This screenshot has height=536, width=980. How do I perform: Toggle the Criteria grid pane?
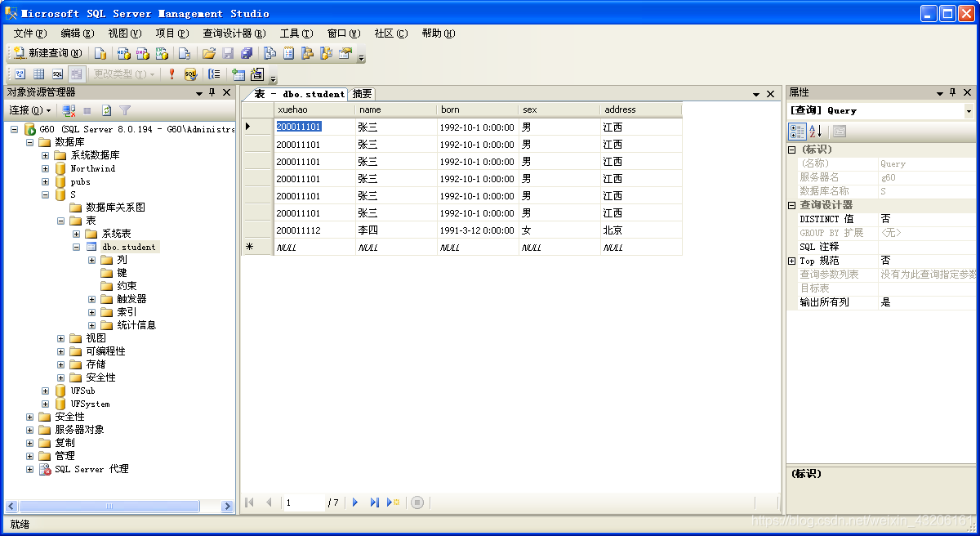(39, 74)
